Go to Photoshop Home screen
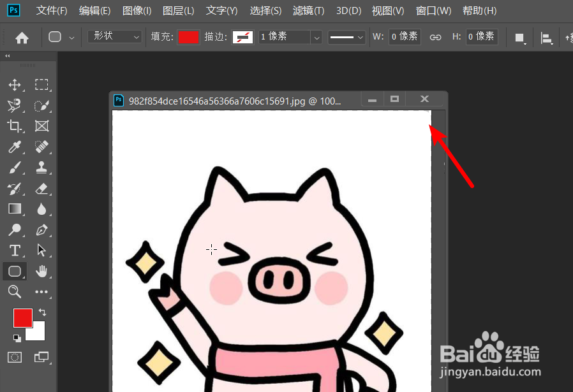 (22, 38)
